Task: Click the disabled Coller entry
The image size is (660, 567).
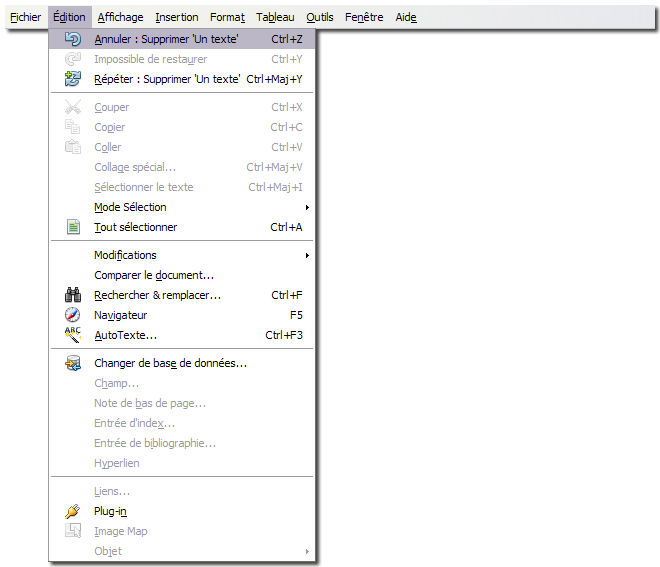Action: (182, 147)
